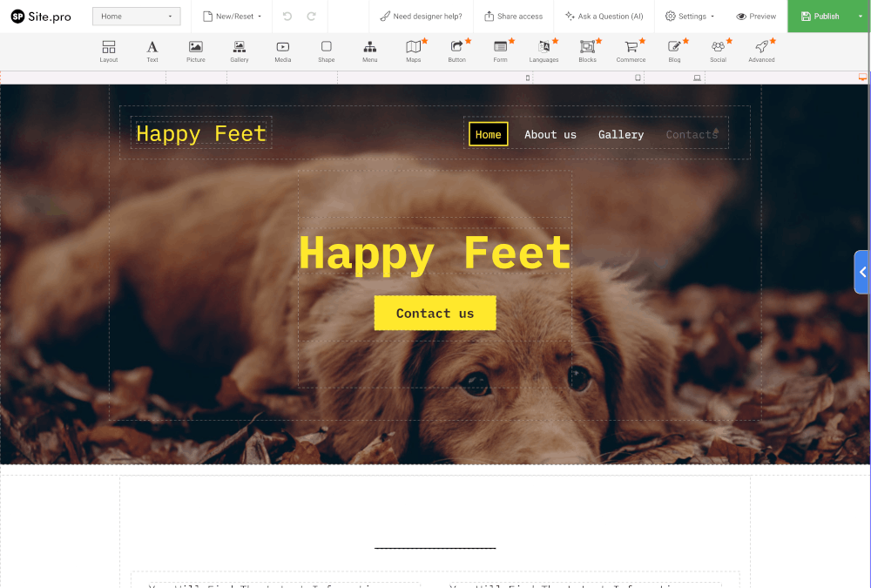This screenshot has height=588, width=871.
Task: Open the Text insertion tool
Action: point(152,51)
